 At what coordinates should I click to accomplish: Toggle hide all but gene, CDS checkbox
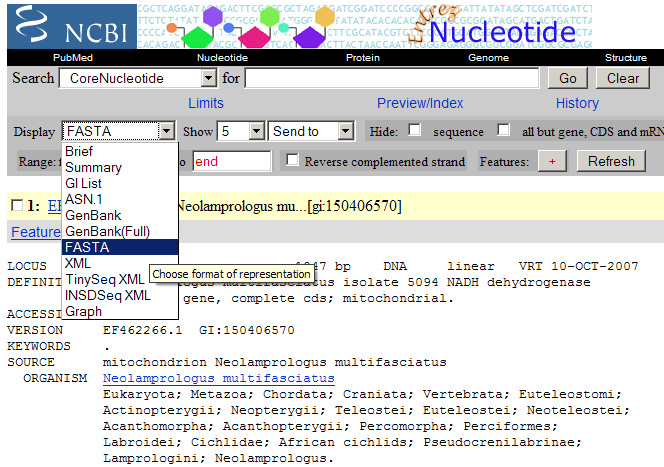pos(503,130)
